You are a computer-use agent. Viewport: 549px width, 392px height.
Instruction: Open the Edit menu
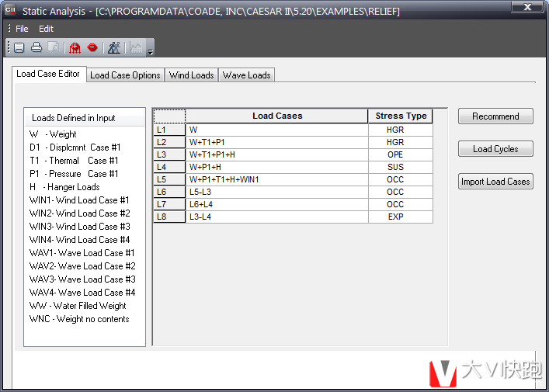click(47, 29)
